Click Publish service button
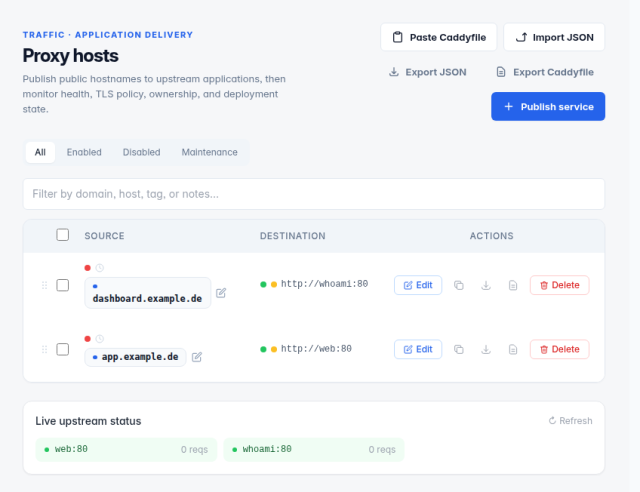The height and width of the screenshot is (492, 640). [548, 107]
